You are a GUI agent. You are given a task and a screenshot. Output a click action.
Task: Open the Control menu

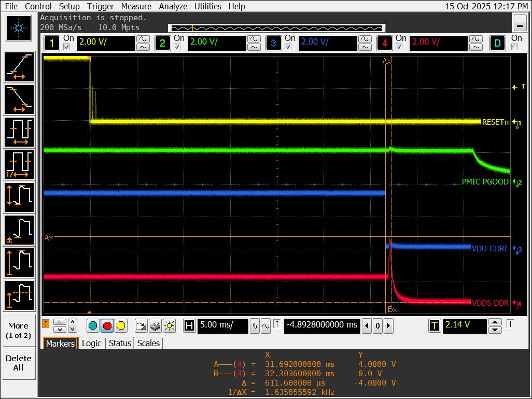[38, 6]
